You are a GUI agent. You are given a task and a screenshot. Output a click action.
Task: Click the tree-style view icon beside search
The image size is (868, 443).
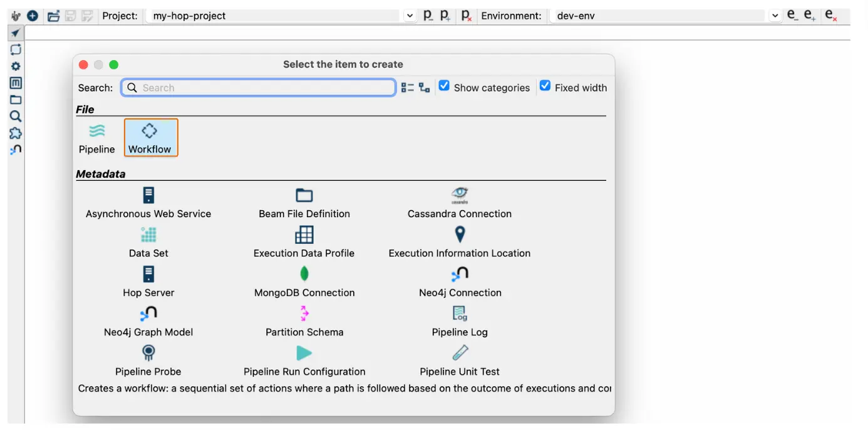click(425, 88)
